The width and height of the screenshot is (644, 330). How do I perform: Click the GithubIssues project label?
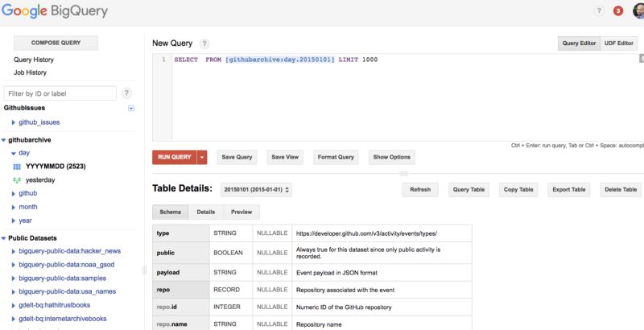24,108
